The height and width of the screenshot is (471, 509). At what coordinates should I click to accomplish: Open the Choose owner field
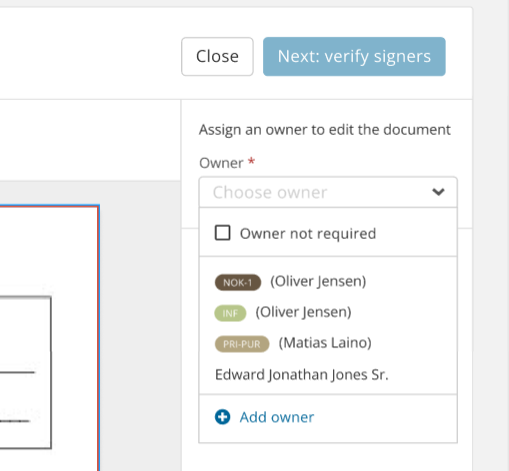[328, 192]
